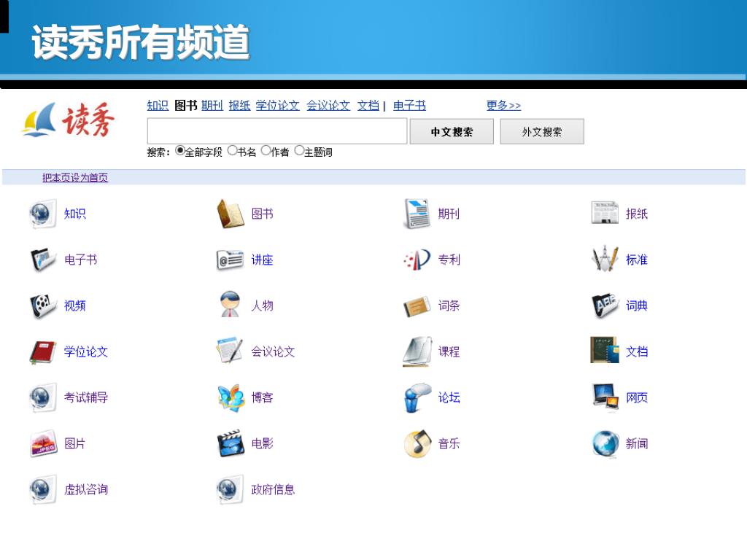Image resolution: width=747 pixels, height=560 pixels.
Task: Switch to the 知识 search tab
Action: (158, 105)
